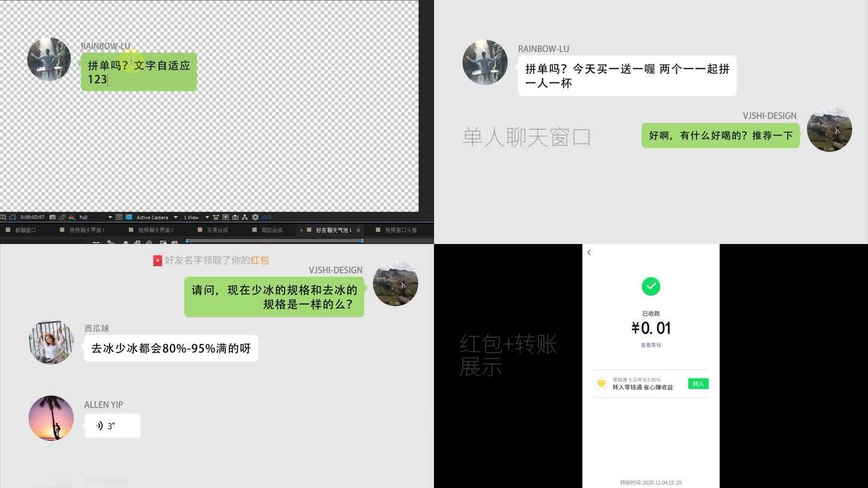Viewport: 868px width, 488px height.
Task: Open the composition flowchart icon
Action: (x=245, y=217)
